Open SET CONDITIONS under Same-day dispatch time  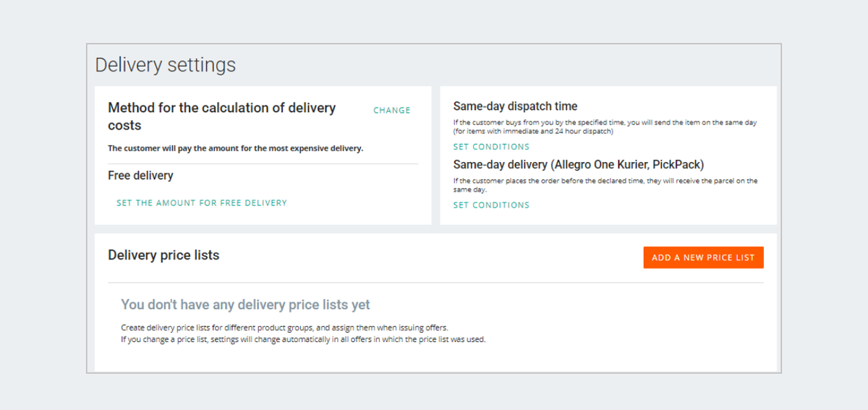coord(491,147)
